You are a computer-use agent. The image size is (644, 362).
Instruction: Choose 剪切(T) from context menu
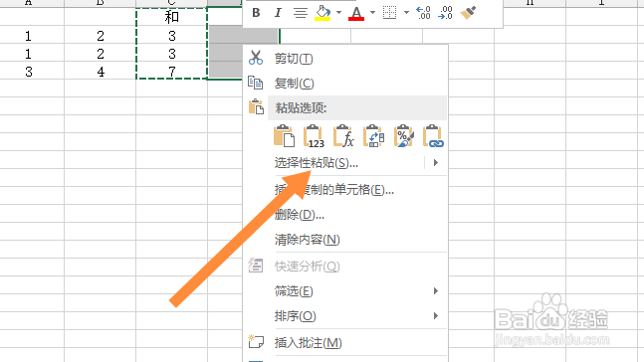click(294, 59)
